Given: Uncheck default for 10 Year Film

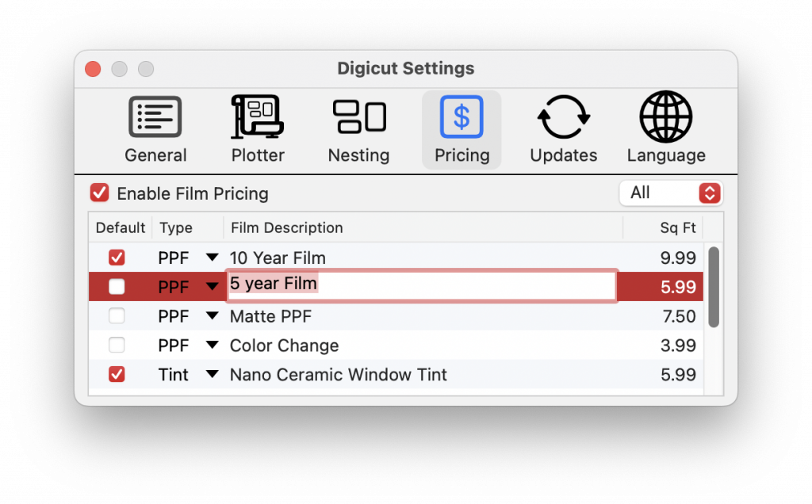Looking at the screenshot, I should [117, 258].
